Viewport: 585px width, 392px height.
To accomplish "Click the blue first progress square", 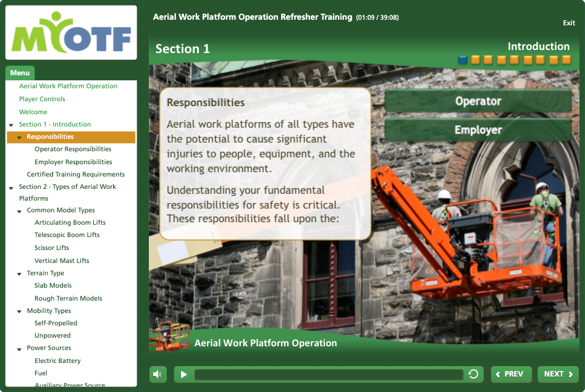I will pos(463,60).
